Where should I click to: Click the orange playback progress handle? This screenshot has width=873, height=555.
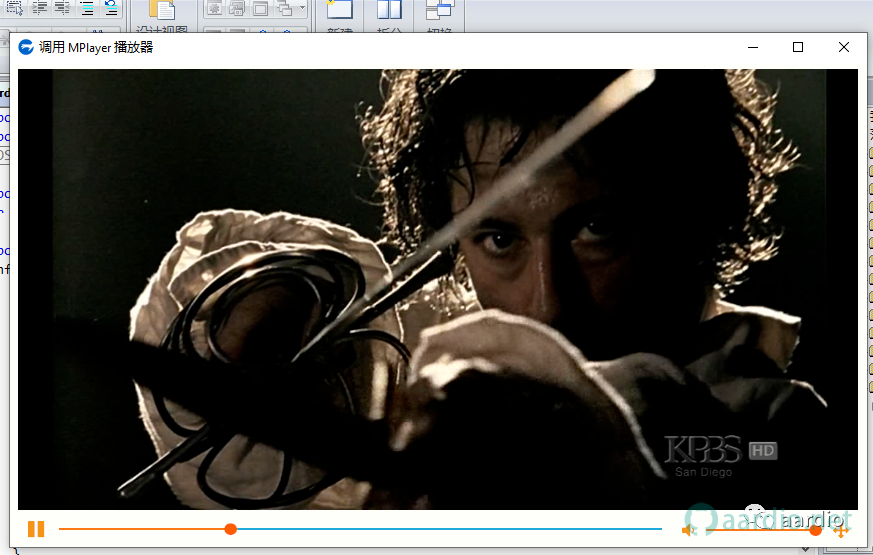tap(230, 529)
